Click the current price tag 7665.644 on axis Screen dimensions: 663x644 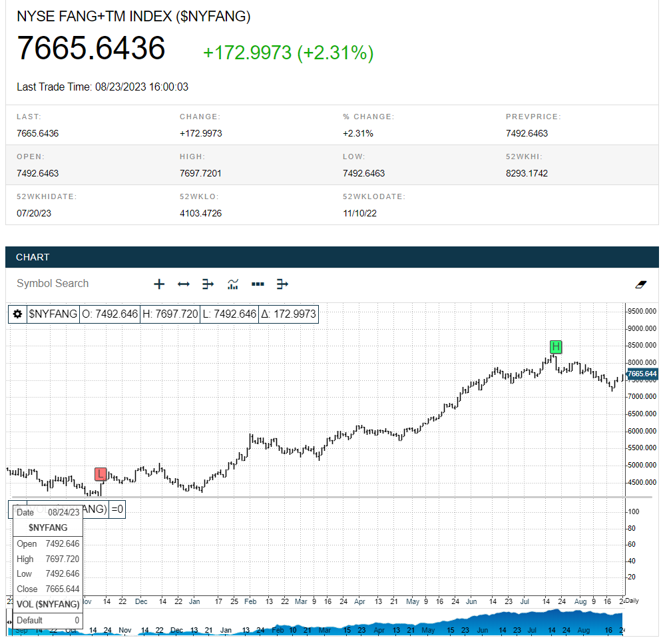[x=642, y=374]
